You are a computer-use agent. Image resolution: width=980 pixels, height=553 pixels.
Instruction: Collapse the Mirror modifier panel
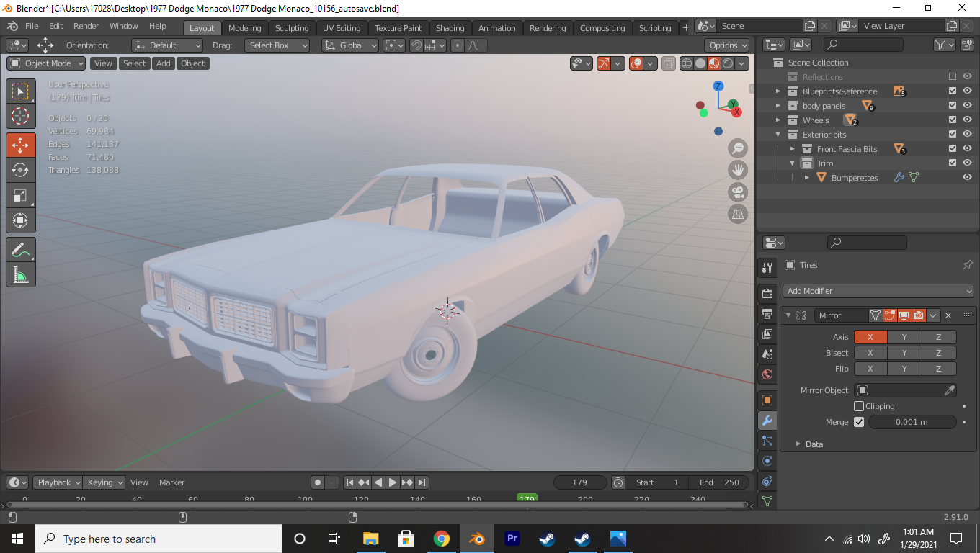[x=788, y=315]
